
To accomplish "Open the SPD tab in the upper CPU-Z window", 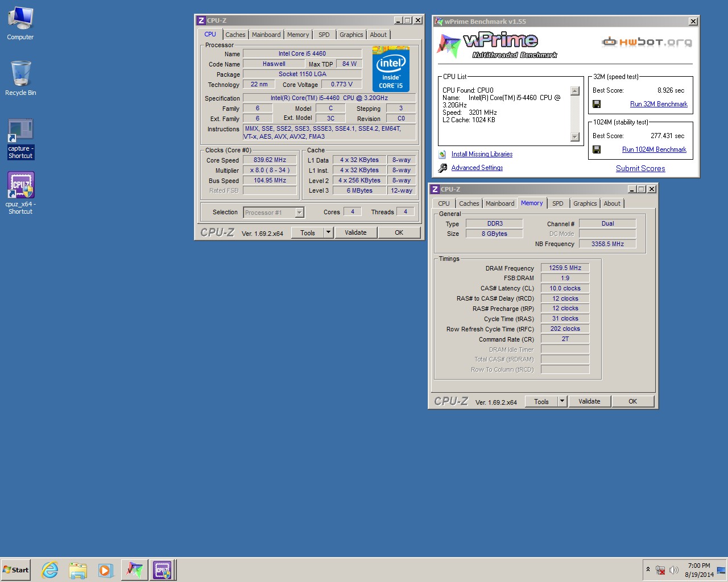I will click(324, 35).
